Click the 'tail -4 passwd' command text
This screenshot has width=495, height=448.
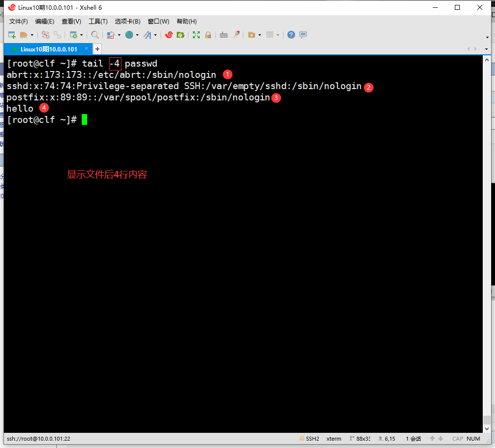(119, 64)
